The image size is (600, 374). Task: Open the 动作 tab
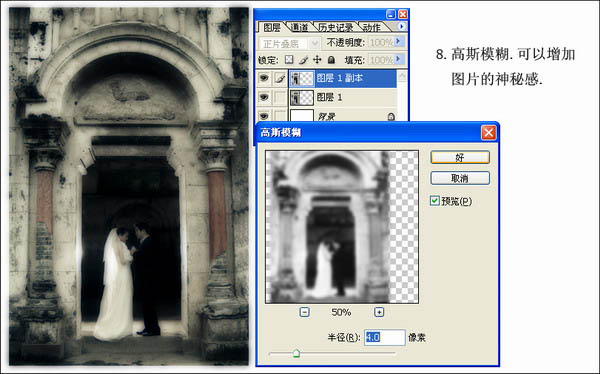(372, 27)
